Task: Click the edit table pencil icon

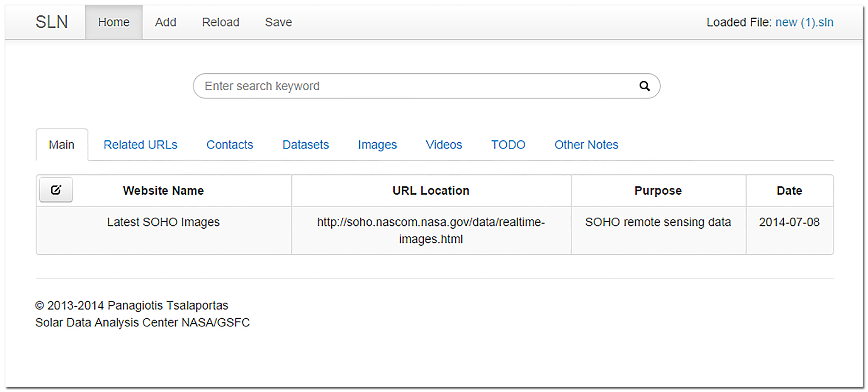Action: coord(56,190)
